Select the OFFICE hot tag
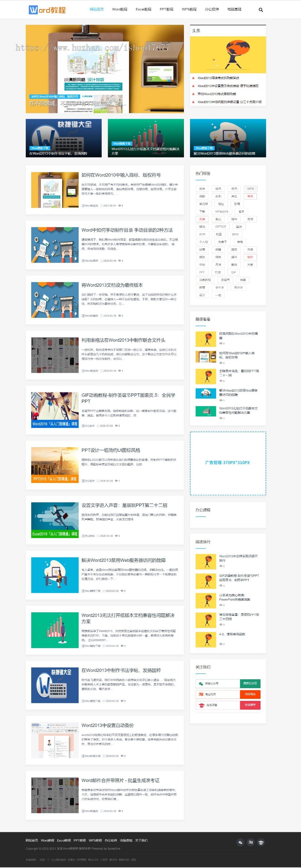The height and width of the screenshot is (868, 301). pos(220,227)
